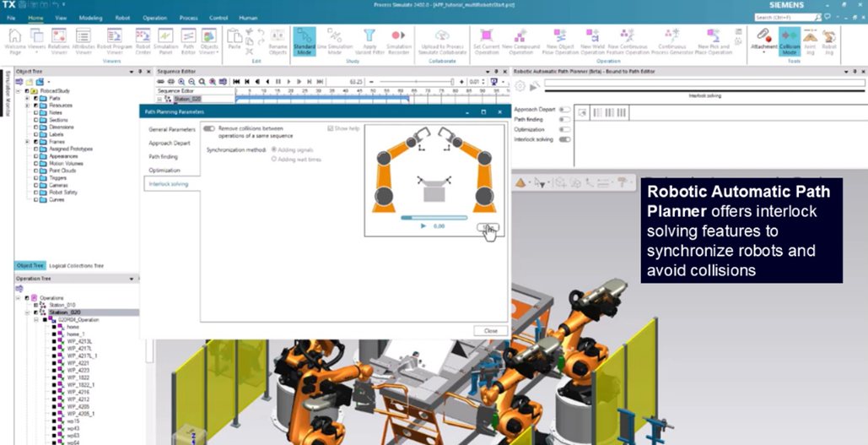868x445 pixels.
Task: Check the Show help checkbox
Action: tap(331, 128)
